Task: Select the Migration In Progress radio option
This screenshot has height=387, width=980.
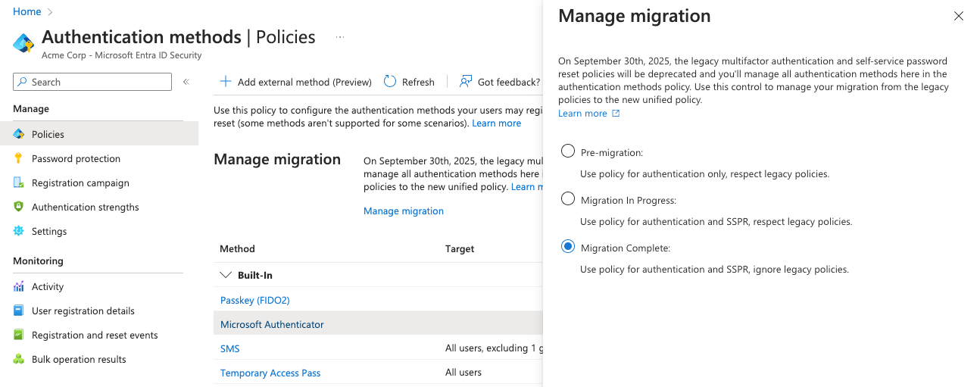Action: point(568,199)
